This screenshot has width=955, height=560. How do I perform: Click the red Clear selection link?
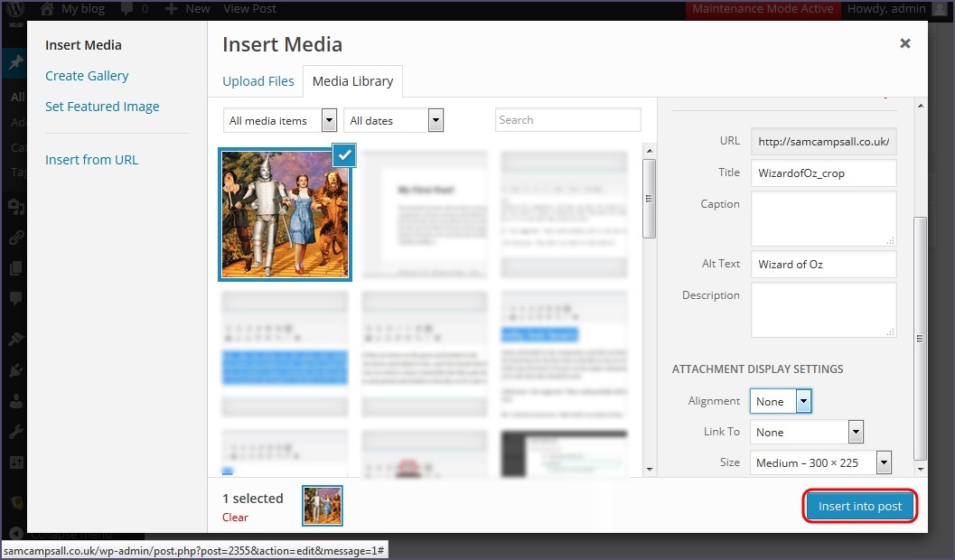pyautogui.click(x=235, y=518)
